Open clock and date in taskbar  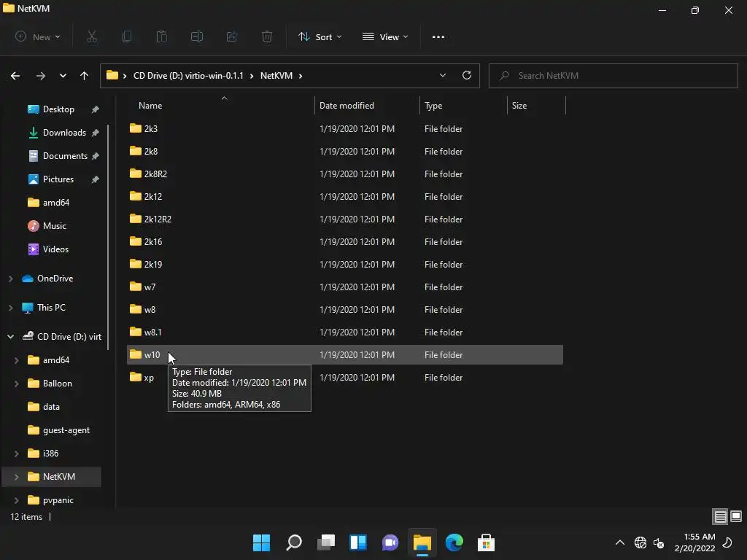tap(695, 542)
